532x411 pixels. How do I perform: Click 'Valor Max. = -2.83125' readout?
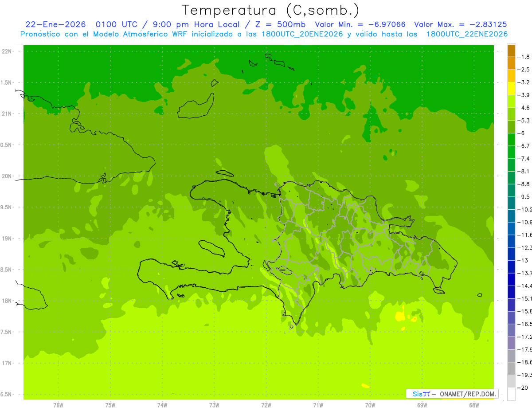point(460,24)
